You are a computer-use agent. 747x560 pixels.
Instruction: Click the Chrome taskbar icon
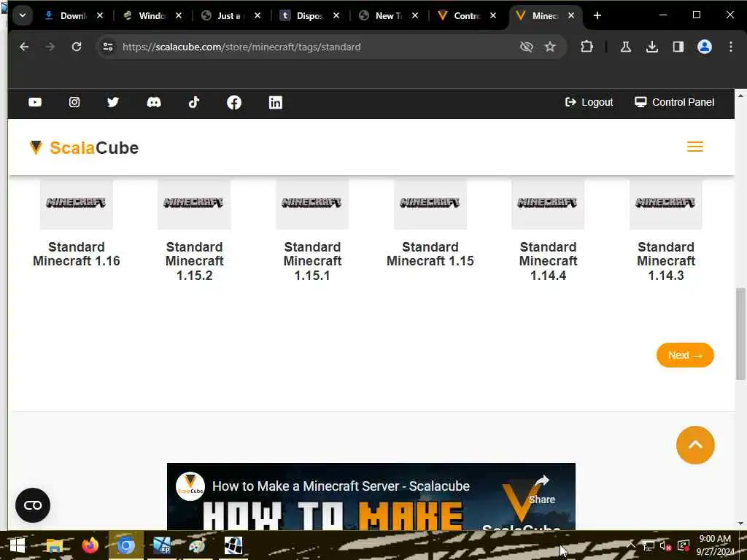tap(125, 545)
